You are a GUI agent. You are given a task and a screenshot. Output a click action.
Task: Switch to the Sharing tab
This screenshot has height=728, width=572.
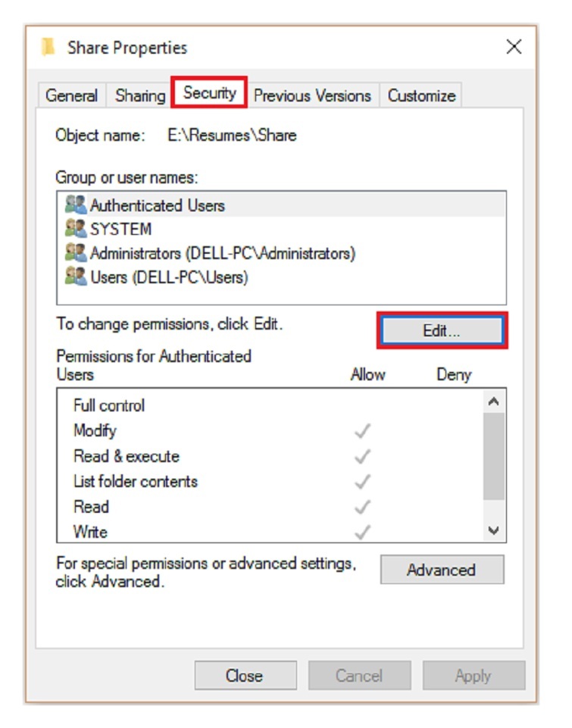[140, 96]
